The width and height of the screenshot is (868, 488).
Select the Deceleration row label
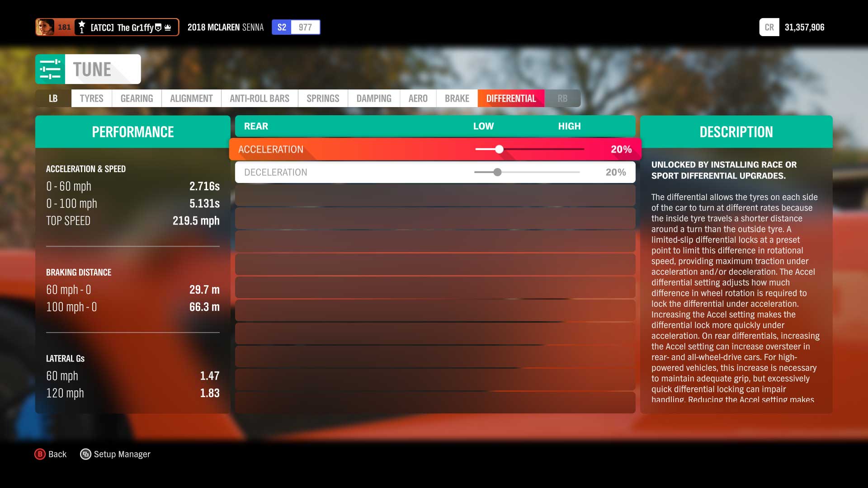276,172
